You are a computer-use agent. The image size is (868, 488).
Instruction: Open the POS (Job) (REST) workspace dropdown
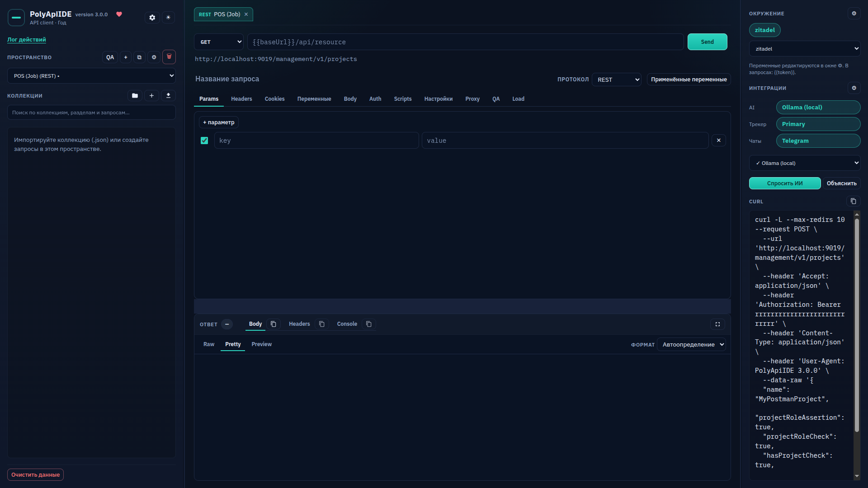pos(91,76)
